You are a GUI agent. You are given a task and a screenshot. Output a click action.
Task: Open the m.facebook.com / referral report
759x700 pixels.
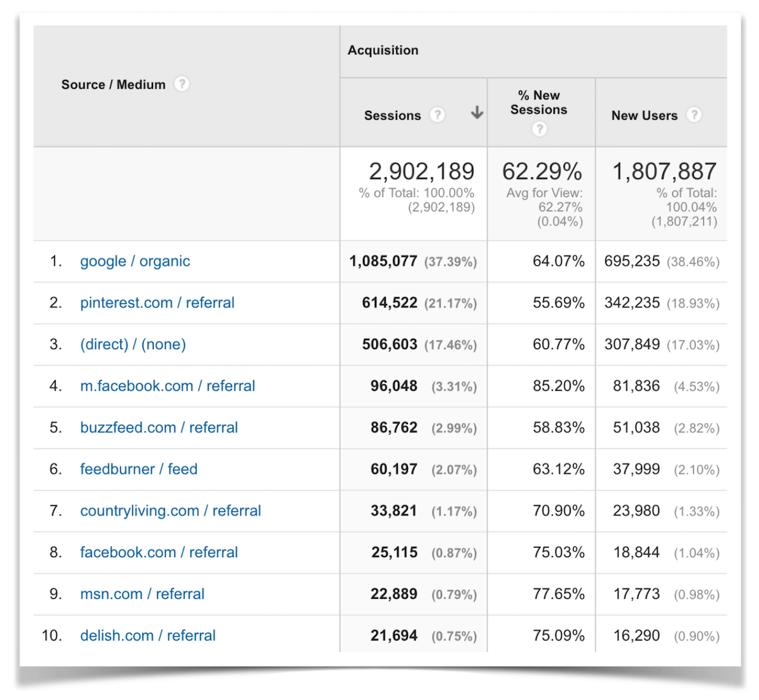(168, 386)
